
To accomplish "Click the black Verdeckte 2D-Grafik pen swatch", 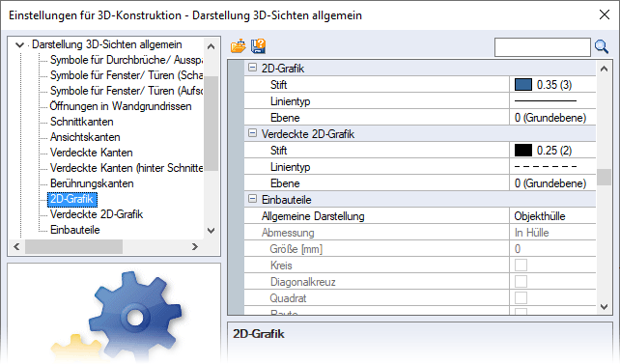I will 523,151.
